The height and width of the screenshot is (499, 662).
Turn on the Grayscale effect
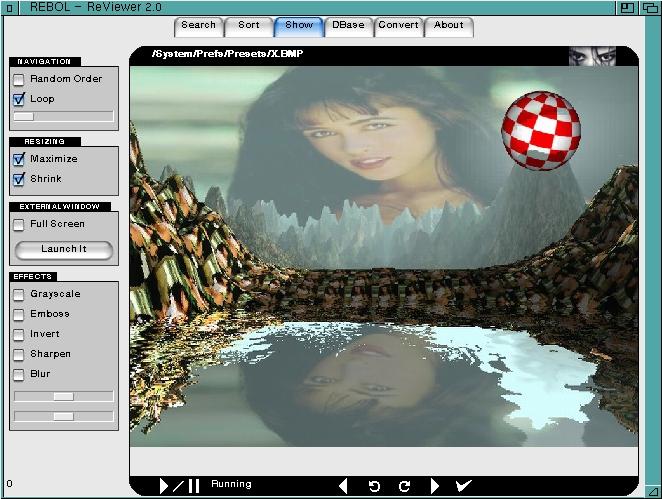pos(19,294)
